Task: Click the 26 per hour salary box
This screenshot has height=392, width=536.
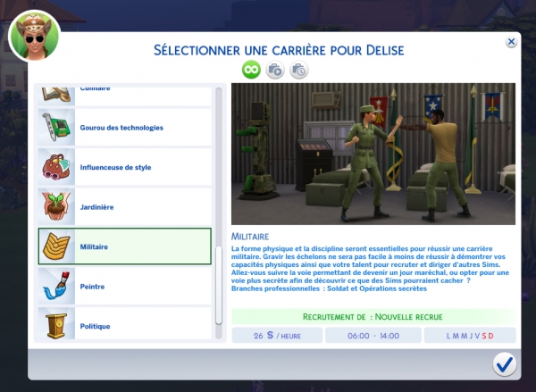Action: (x=277, y=336)
